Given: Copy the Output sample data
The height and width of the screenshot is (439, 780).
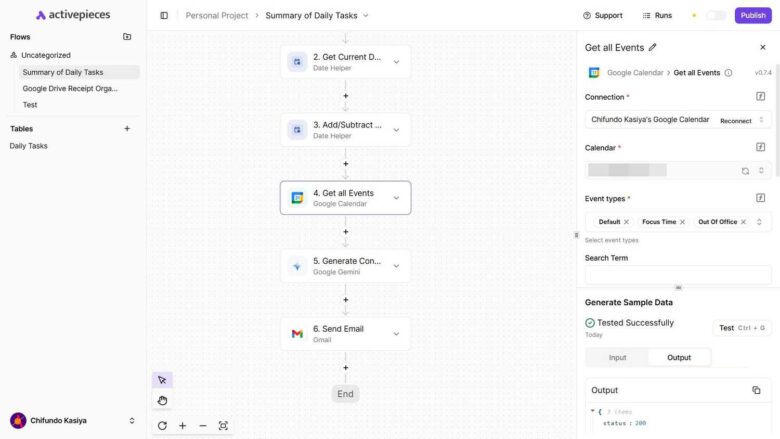Looking at the screenshot, I should 756,390.
